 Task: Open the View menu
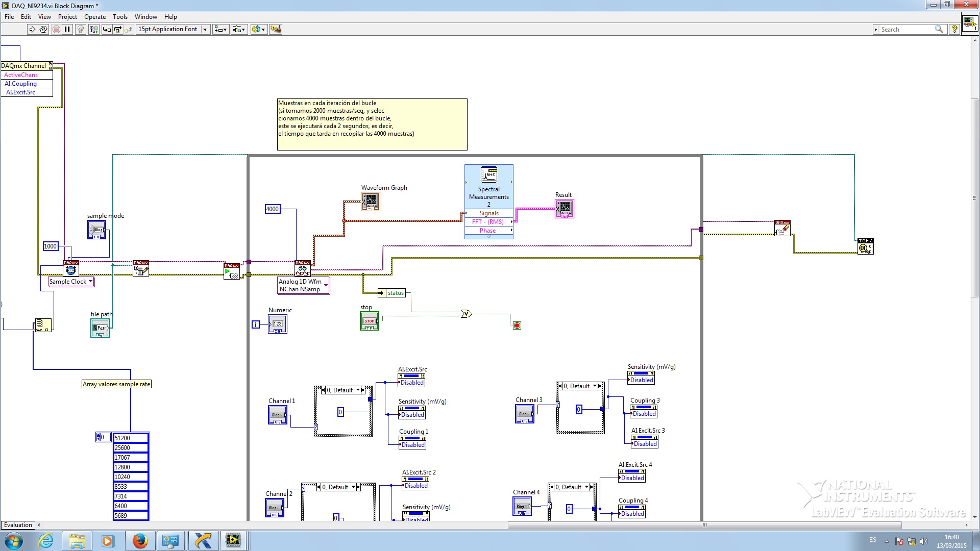(45, 17)
